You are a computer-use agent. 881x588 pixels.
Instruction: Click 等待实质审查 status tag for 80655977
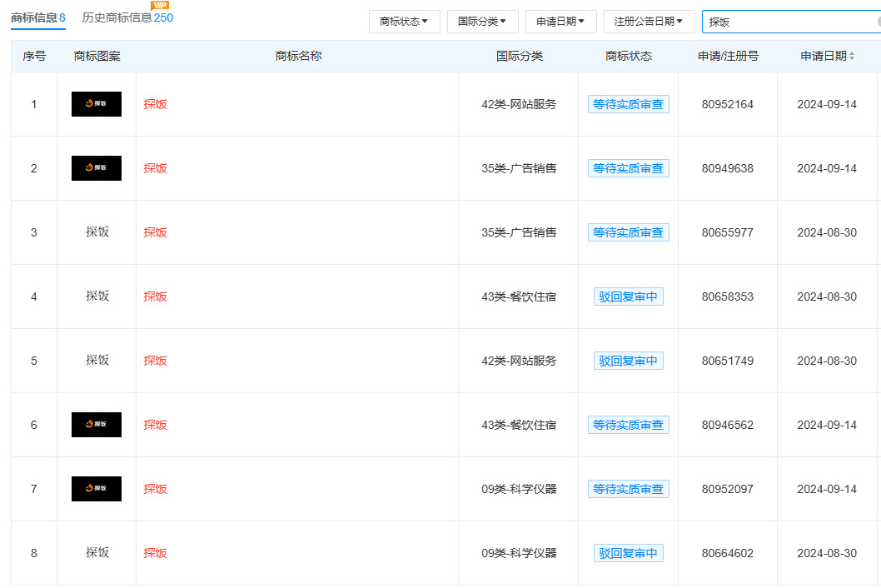(x=628, y=232)
